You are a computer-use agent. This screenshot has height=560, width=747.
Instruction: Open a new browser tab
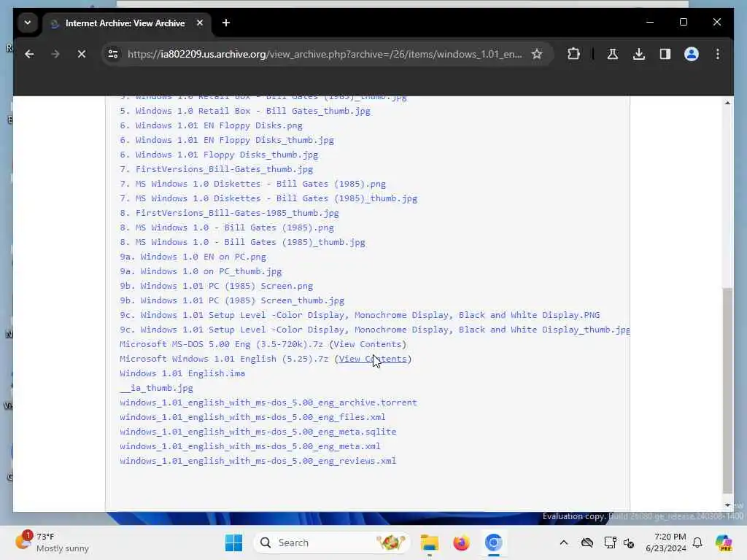[x=226, y=23]
